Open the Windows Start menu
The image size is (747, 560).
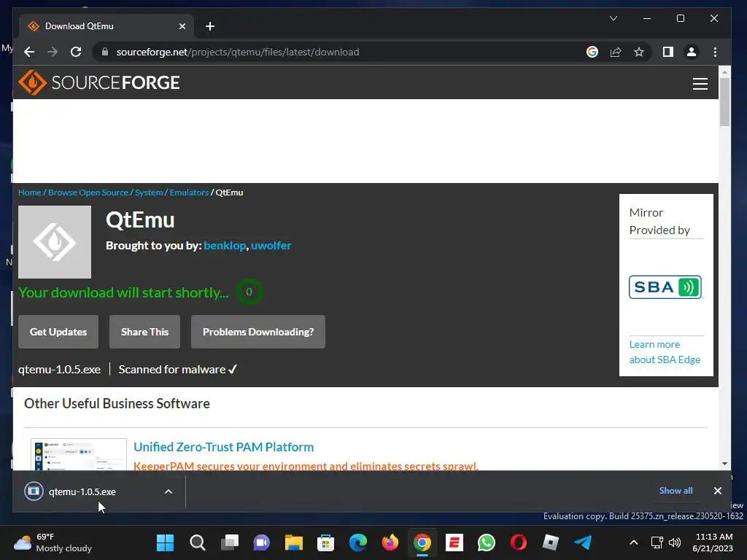pos(166,542)
